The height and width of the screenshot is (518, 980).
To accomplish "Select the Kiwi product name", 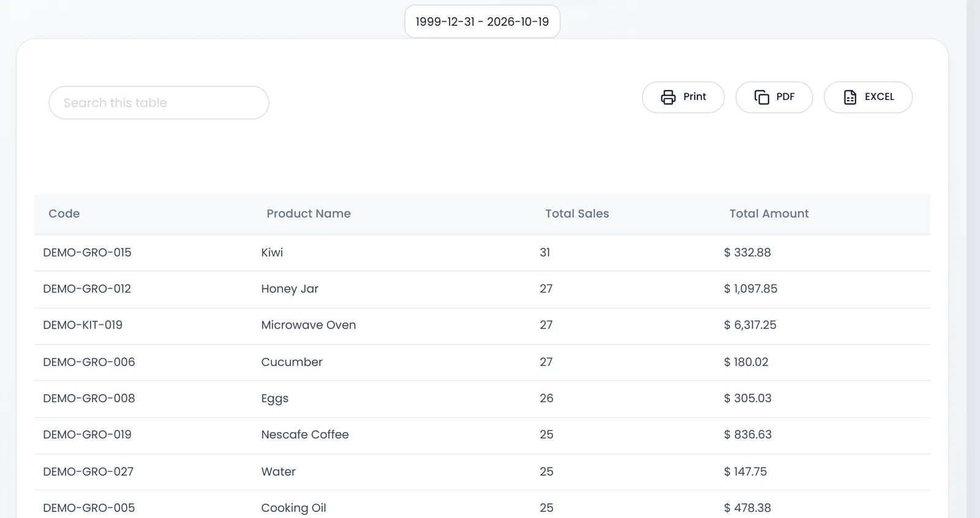I will point(272,253).
